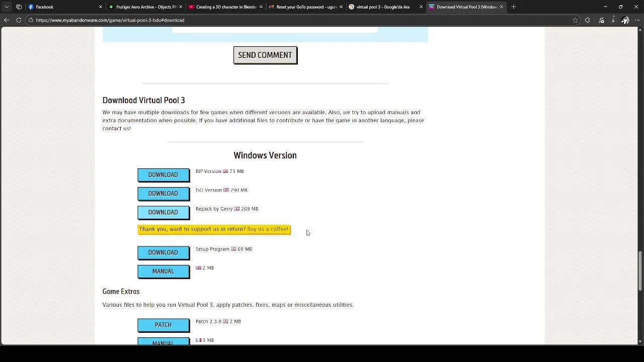Click the page's vertical scrollbar thumb
Screen dimensions: 644x362
click(x=640, y=270)
